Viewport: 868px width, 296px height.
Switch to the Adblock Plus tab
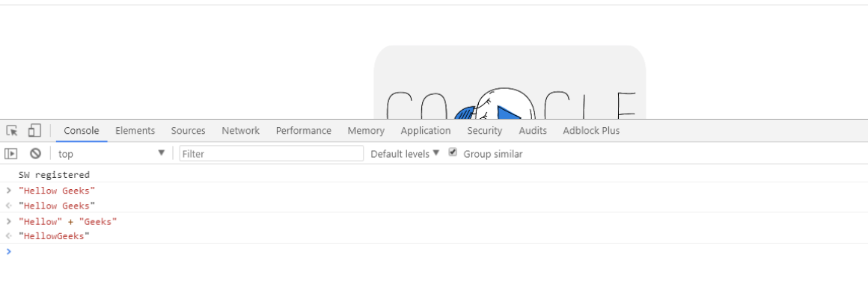click(x=591, y=131)
